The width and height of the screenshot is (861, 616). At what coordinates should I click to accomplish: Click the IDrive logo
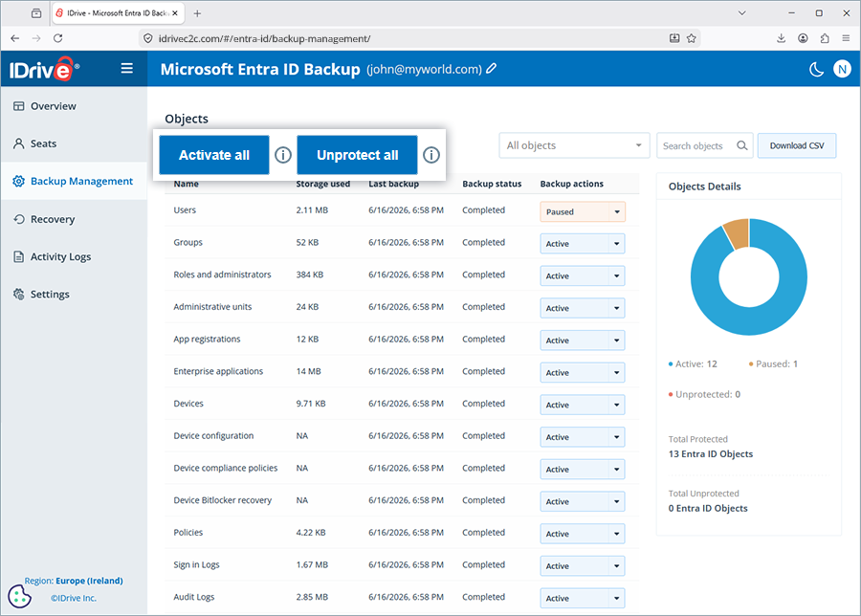tap(44, 69)
